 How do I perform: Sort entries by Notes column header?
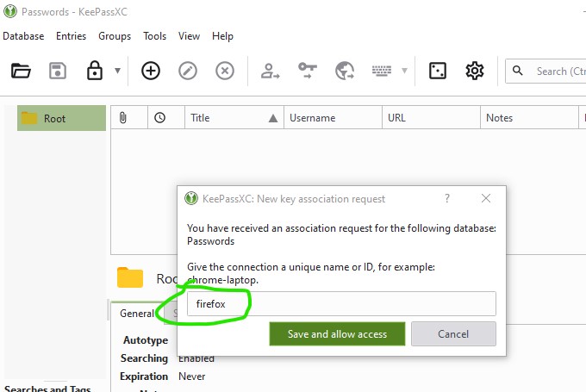coord(529,118)
